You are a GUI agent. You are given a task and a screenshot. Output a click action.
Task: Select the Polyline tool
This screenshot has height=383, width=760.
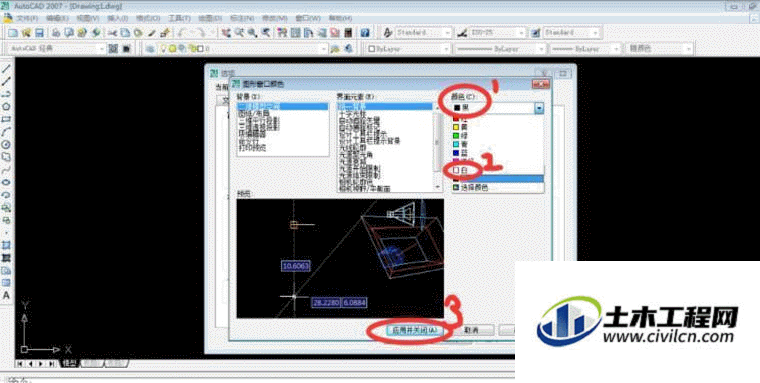click(6, 94)
